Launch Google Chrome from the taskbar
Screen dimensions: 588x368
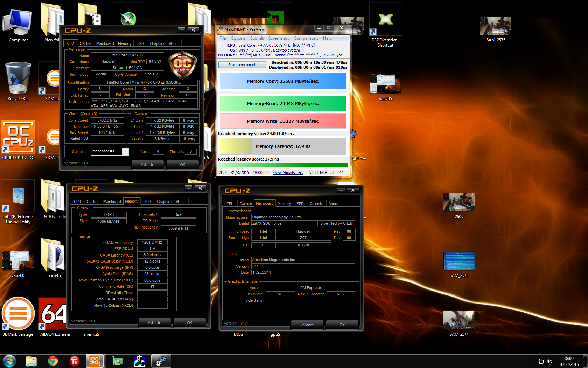click(53, 361)
